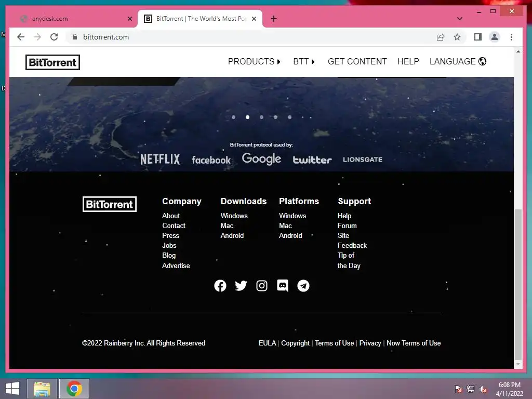Open a new browser tab
Viewport: 532px width, 399px height.
(x=274, y=19)
